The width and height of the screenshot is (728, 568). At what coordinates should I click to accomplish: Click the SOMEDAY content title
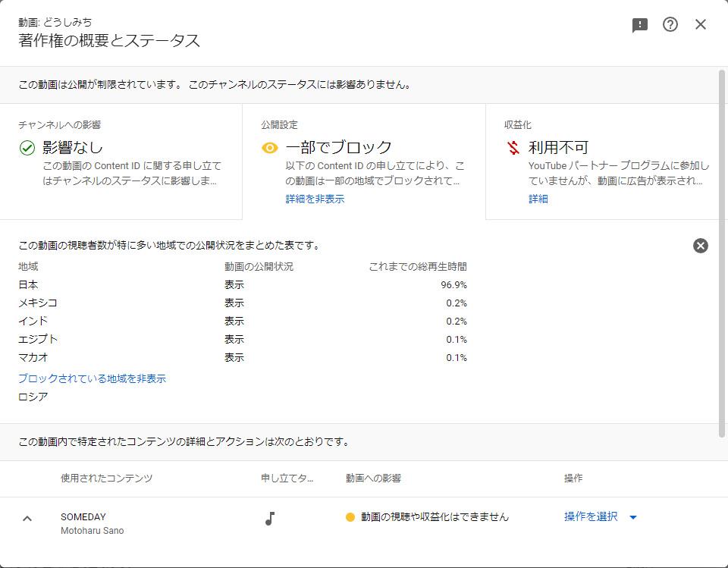click(83, 517)
